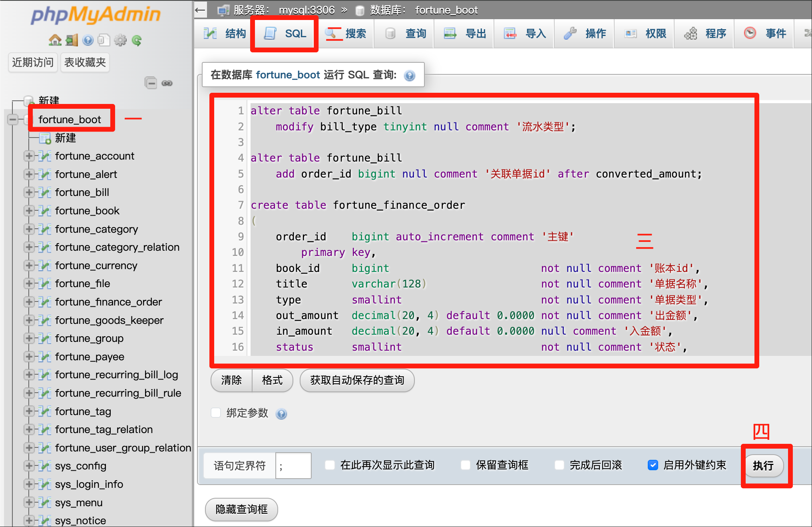
Task: Click the back arrow collapse panel icon
Action: (x=200, y=10)
